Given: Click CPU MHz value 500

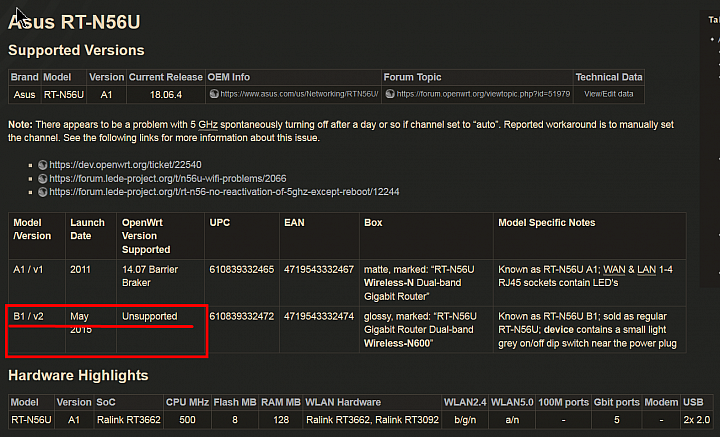Looking at the screenshot, I should pos(187,420).
